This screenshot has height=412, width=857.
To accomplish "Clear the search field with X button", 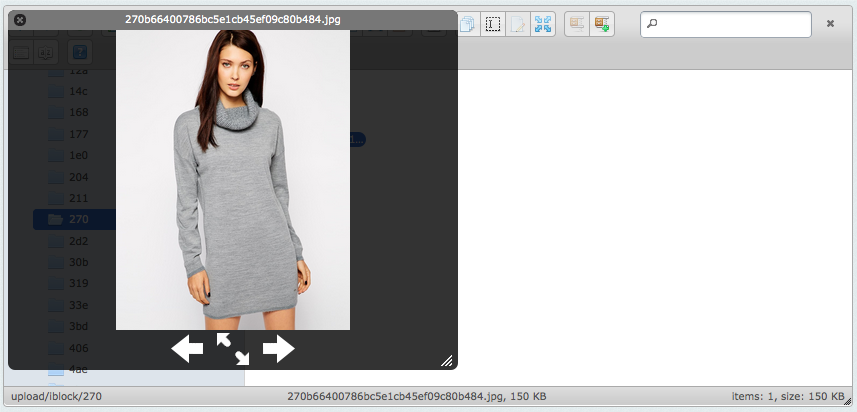I will tap(830, 24).
